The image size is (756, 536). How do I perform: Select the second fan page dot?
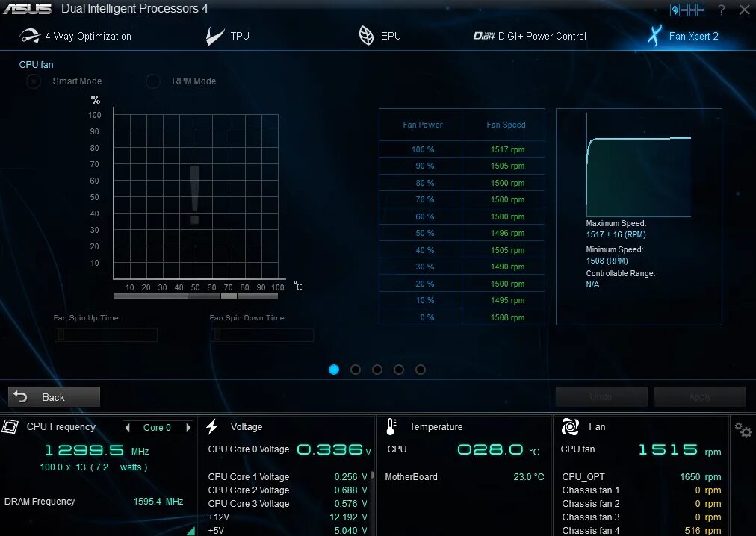point(356,370)
